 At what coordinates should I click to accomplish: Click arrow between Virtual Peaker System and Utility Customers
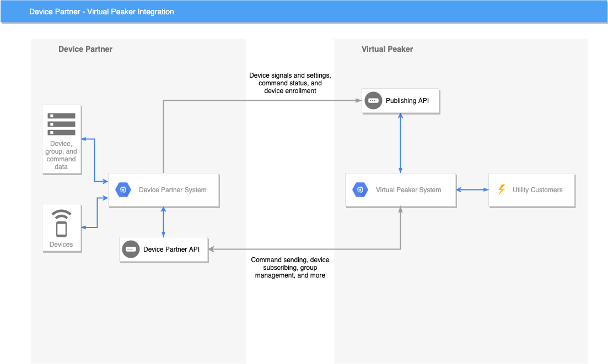[472, 190]
